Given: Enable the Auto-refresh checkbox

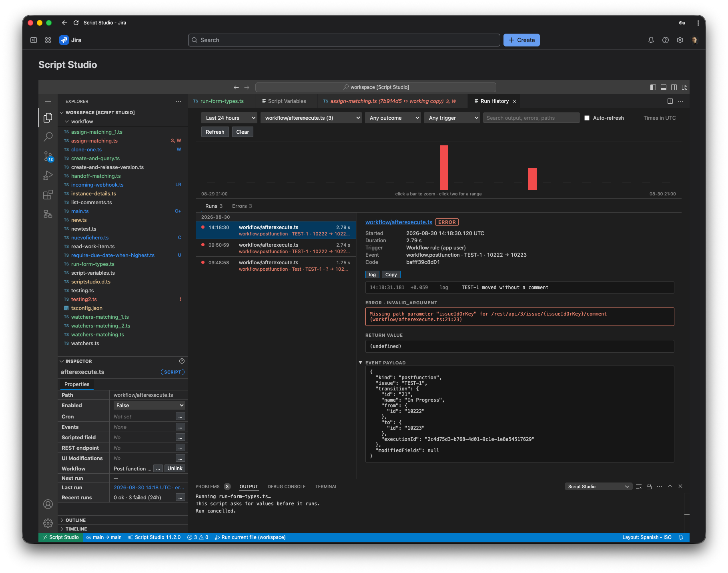Looking at the screenshot, I should pos(587,118).
